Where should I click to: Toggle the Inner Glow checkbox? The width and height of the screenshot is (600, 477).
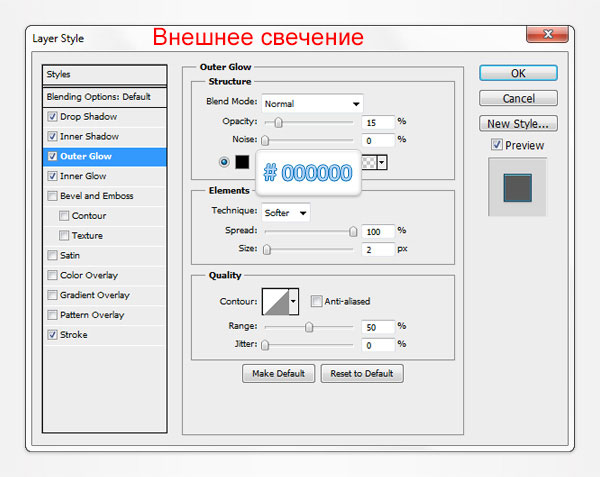[x=52, y=176]
